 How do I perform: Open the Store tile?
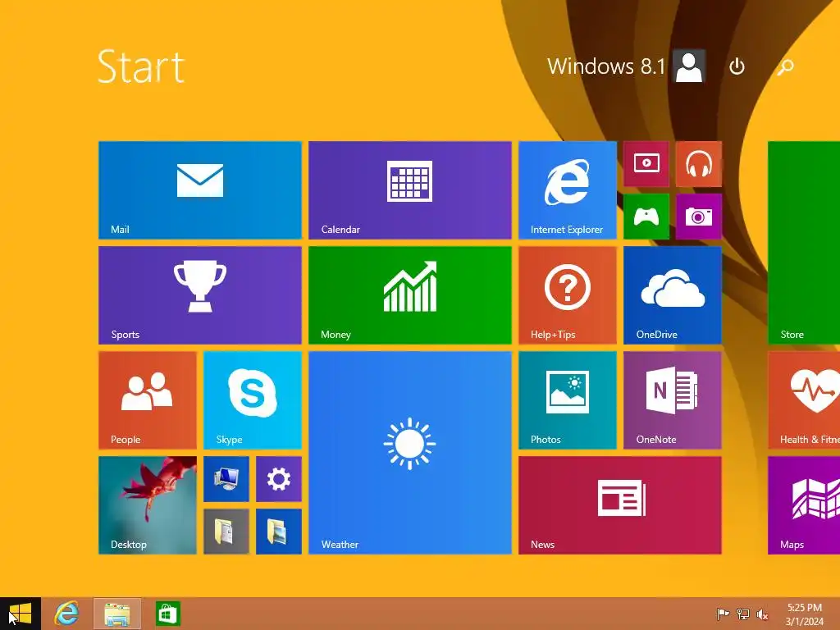[804, 243]
